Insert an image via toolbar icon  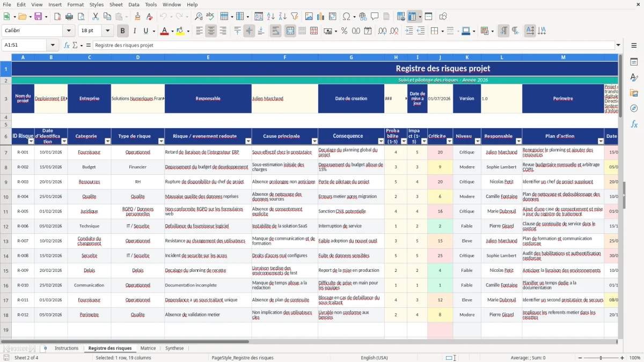point(309,17)
